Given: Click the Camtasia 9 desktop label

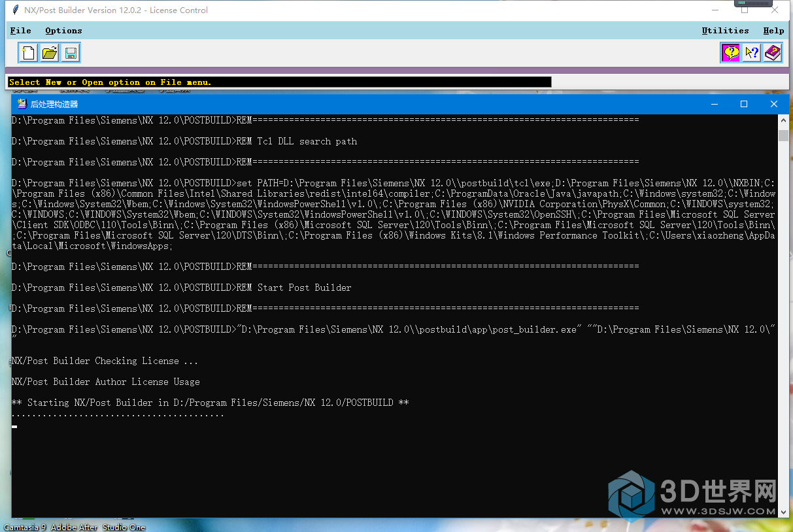Looking at the screenshot, I should [25, 527].
